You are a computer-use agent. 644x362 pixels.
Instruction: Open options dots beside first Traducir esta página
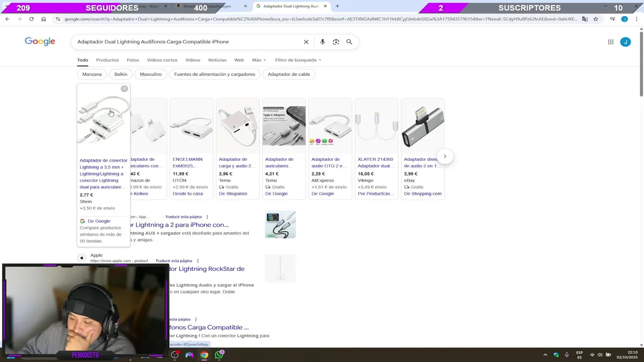point(207,217)
